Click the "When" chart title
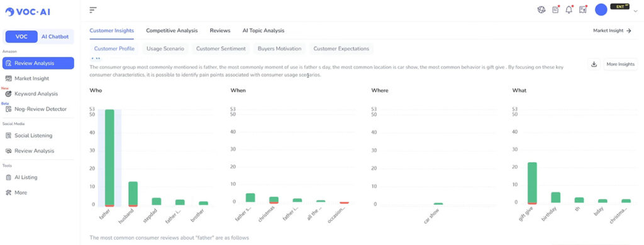 pos(238,90)
